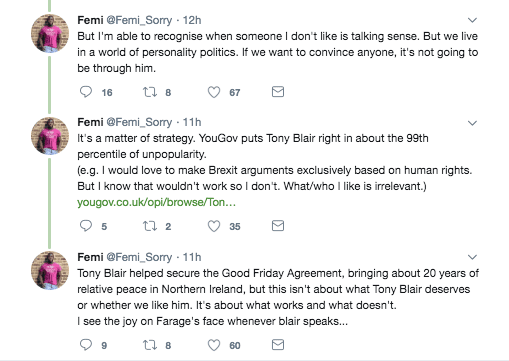Like the tweet with 60 likes

point(214,345)
